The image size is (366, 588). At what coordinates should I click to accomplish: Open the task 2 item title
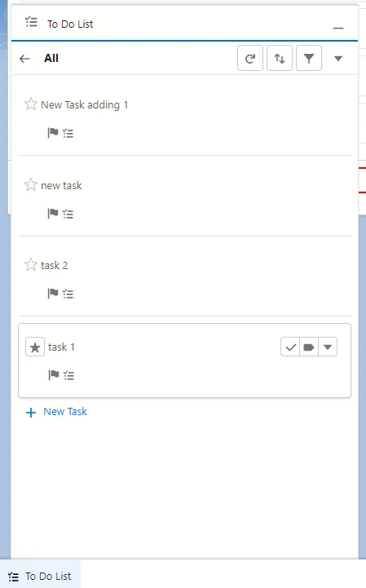pyautogui.click(x=55, y=266)
